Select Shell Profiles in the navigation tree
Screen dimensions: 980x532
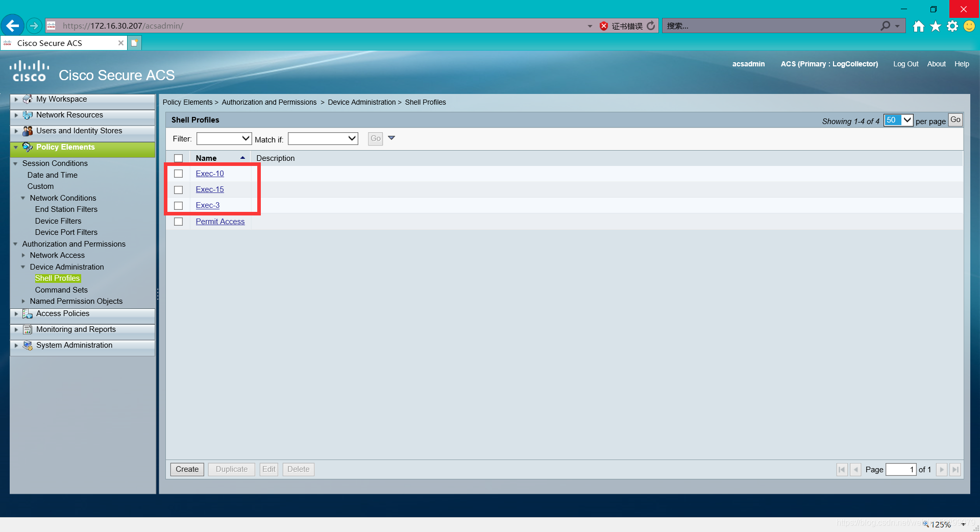tap(58, 278)
